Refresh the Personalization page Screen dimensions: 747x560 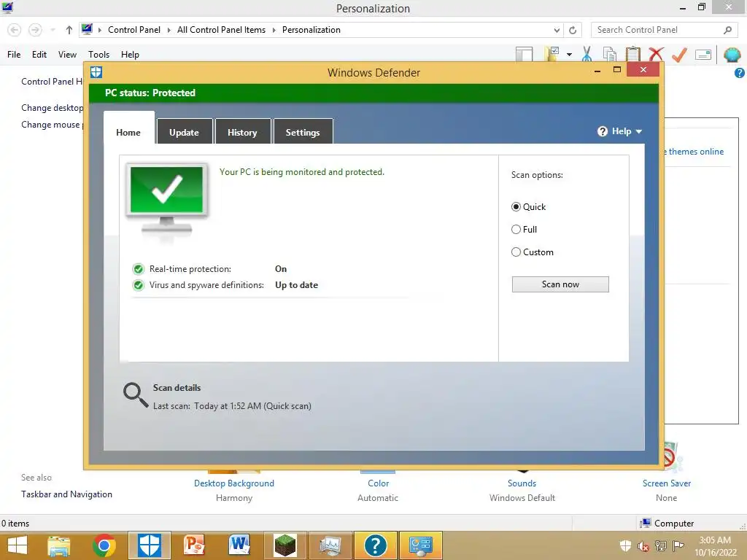(x=573, y=30)
